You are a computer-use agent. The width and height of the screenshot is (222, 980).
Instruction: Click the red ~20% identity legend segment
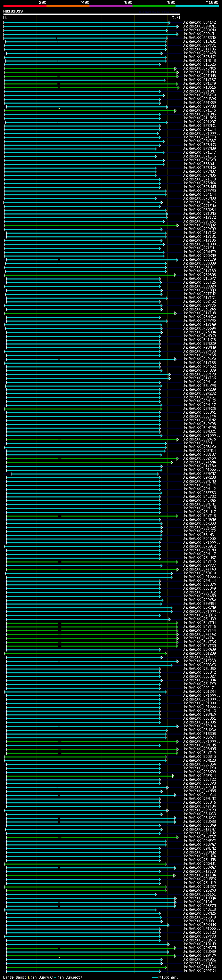click(25, 6)
